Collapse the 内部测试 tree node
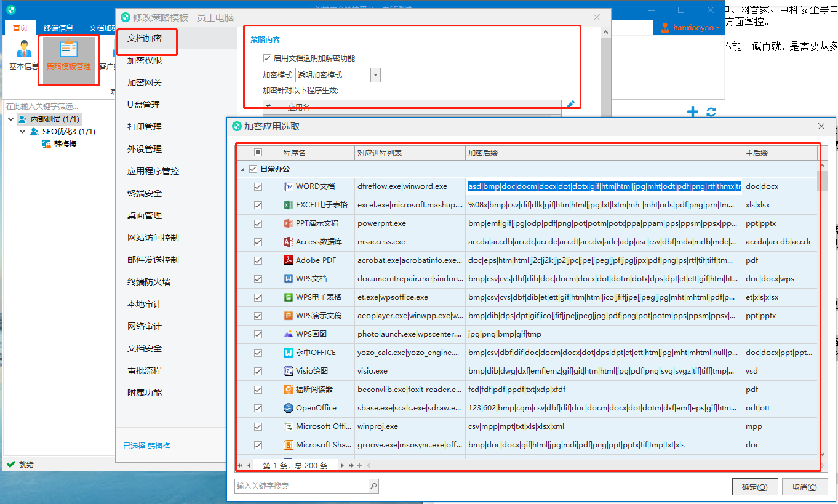This screenshot has height=504, width=838. click(12, 119)
